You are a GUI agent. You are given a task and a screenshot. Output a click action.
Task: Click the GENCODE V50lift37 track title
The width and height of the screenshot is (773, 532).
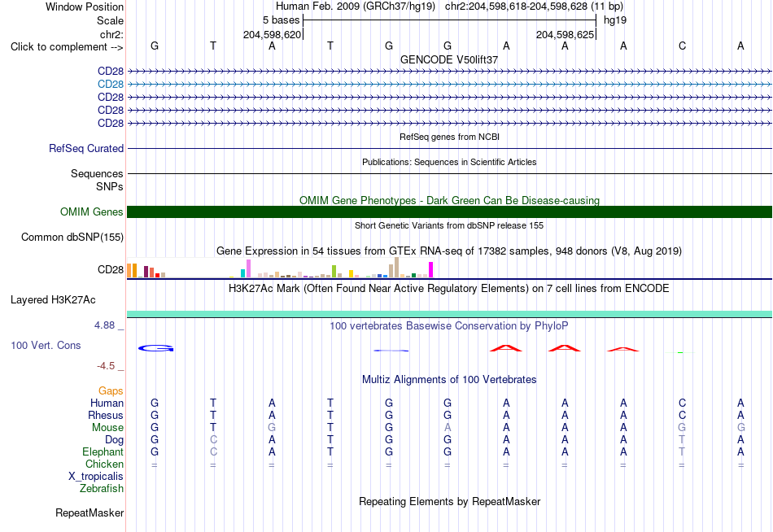pyautogui.click(x=448, y=59)
